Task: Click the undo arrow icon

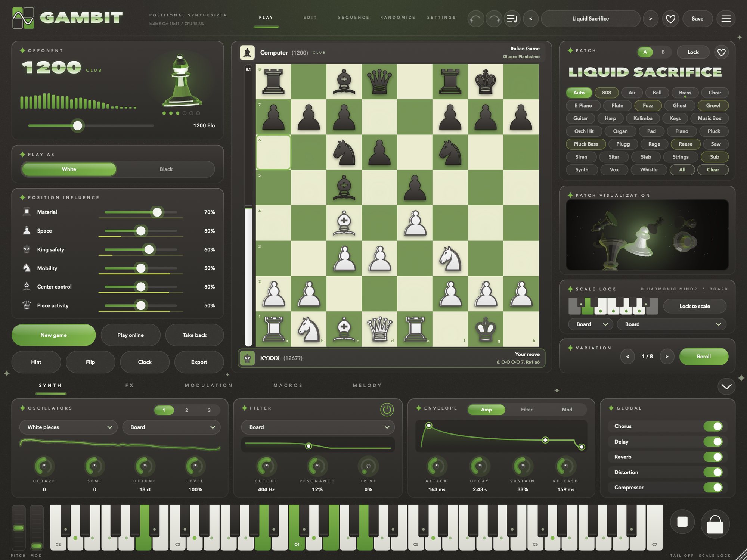Action: pos(475,19)
